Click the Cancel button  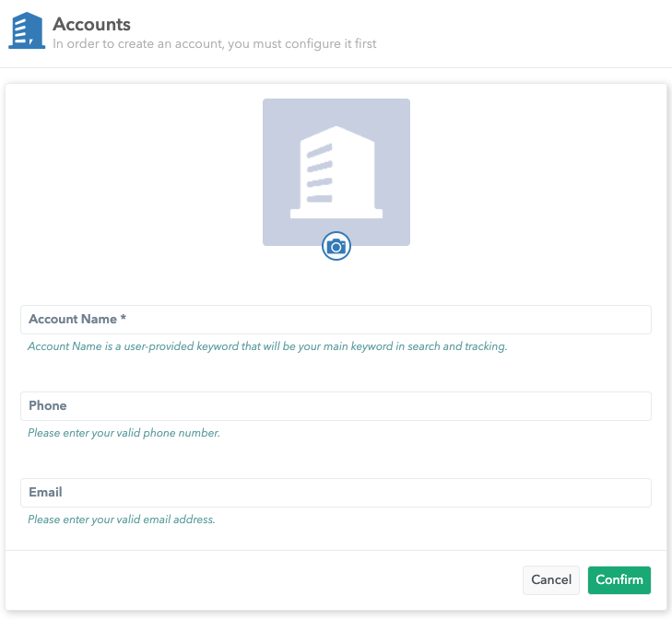[551, 579]
